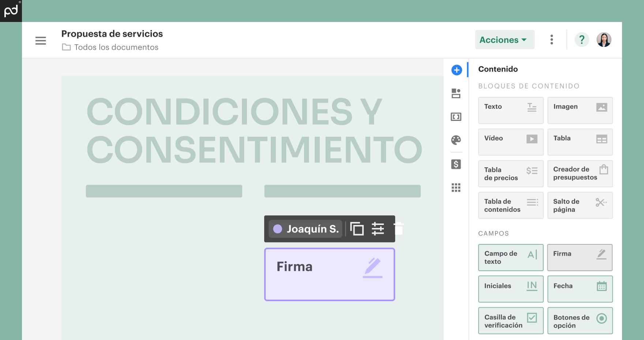The width and height of the screenshot is (644, 340).
Task: Add a Vídeo content block
Action: pos(511,142)
